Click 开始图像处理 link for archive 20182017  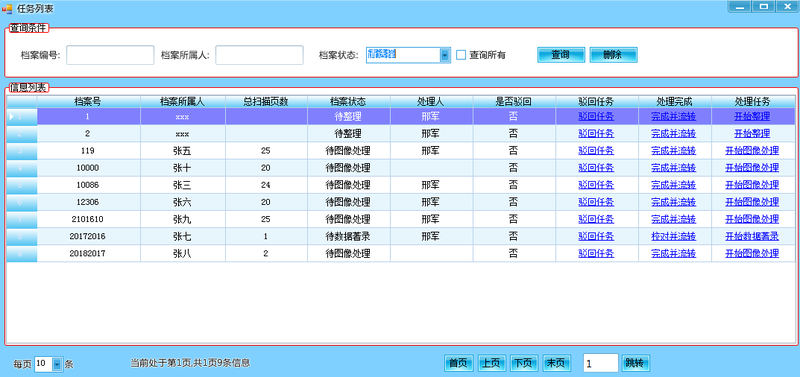(x=752, y=253)
